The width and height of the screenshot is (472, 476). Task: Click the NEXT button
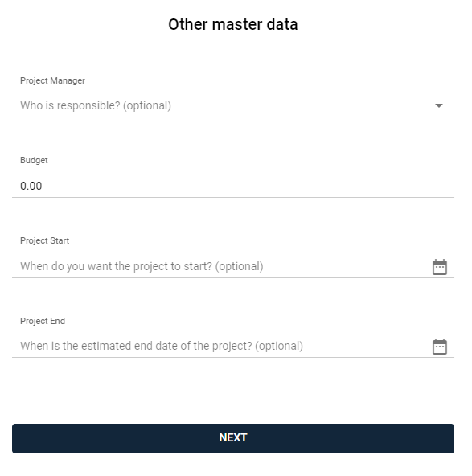pos(233,438)
